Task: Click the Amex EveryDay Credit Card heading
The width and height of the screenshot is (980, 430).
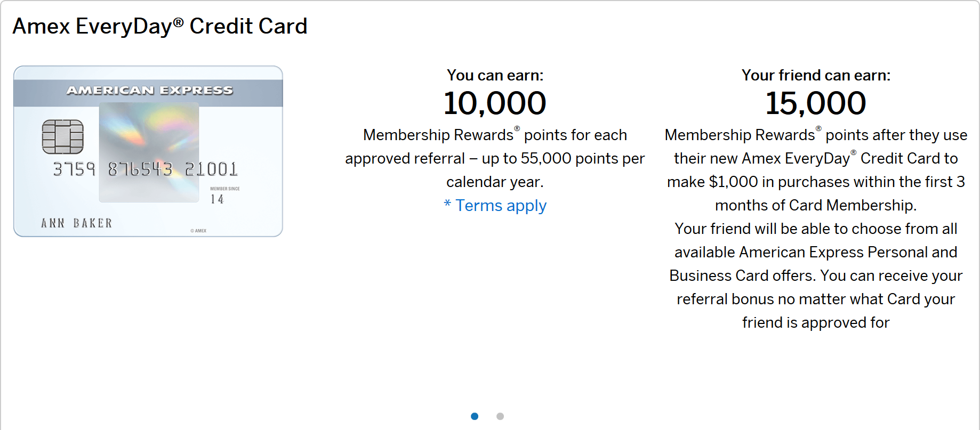Action: (160, 26)
